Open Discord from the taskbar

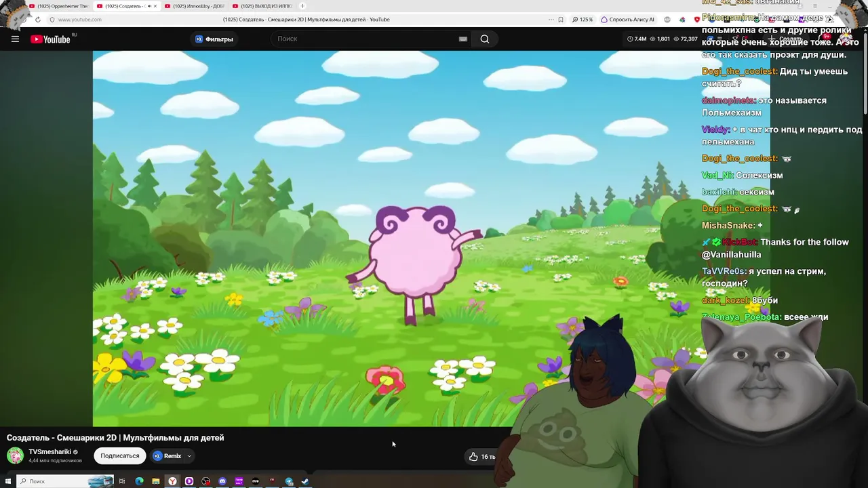[x=222, y=481]
